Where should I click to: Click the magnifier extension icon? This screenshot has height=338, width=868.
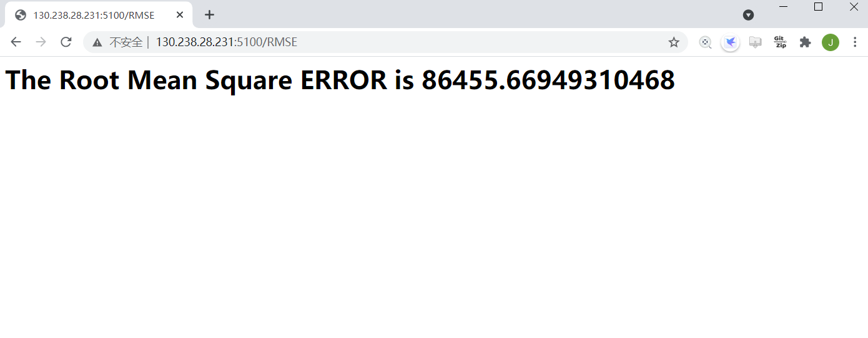pyautogui.click(x=705, y=42)
